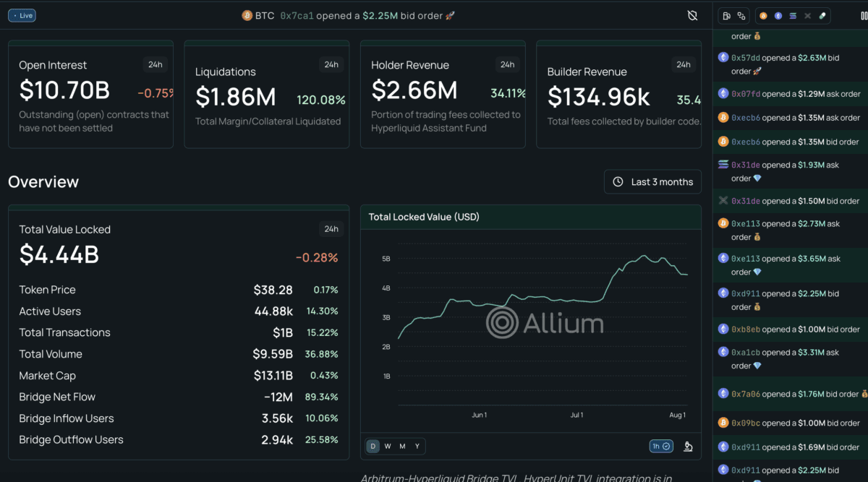
Task: Click the Bitcoin icon beside 0x09bc order
Action: 723,422
